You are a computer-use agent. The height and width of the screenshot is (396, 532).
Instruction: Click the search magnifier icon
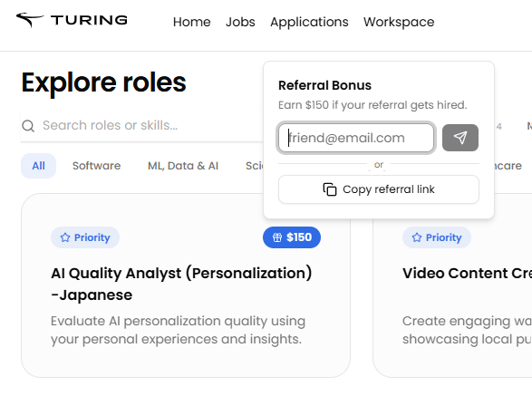[28, 126]
